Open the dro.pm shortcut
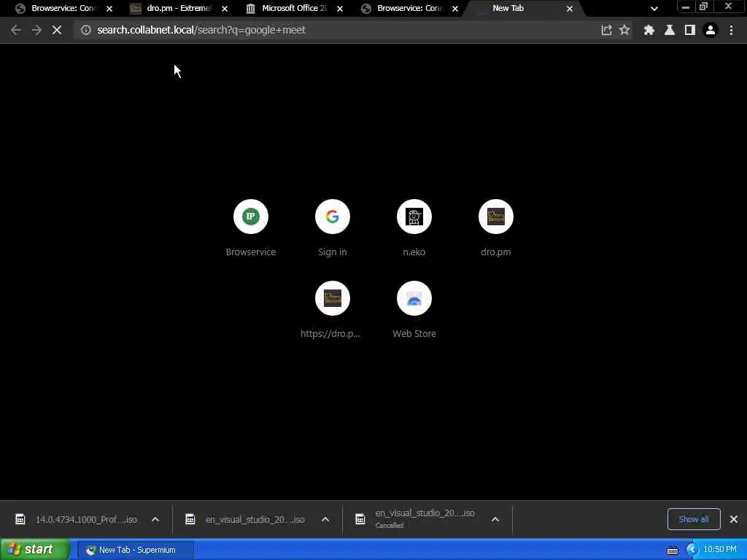 coord(496,228)
